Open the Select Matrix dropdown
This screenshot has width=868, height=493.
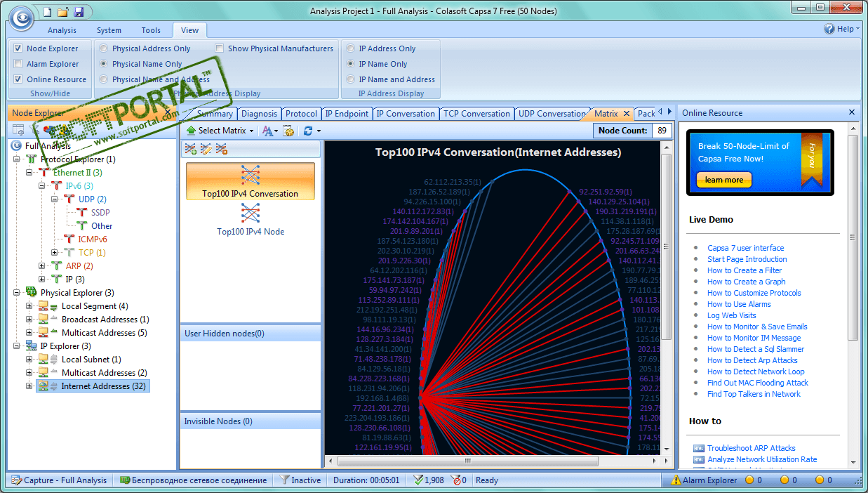click(220, 131)
